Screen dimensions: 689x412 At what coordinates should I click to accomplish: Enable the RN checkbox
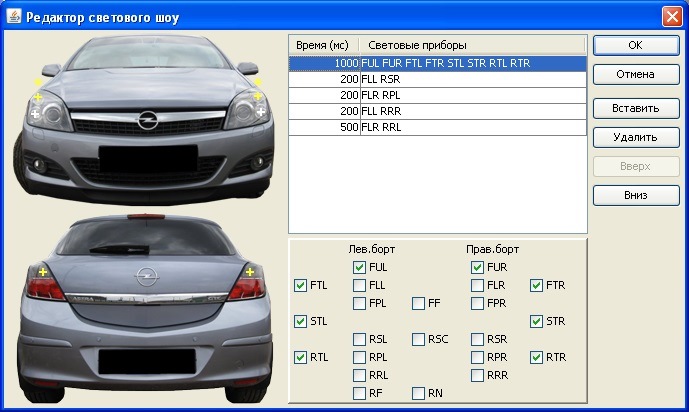coord(418,393)
